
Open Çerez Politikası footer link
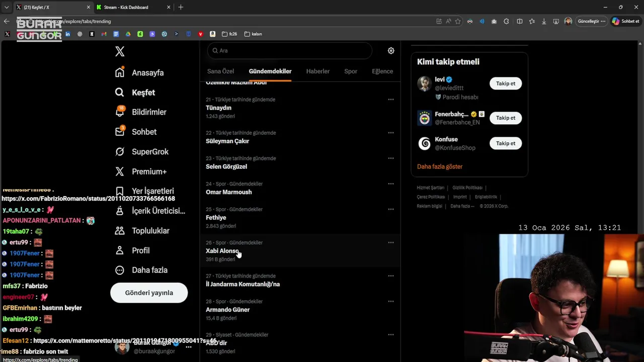point(431,197)
